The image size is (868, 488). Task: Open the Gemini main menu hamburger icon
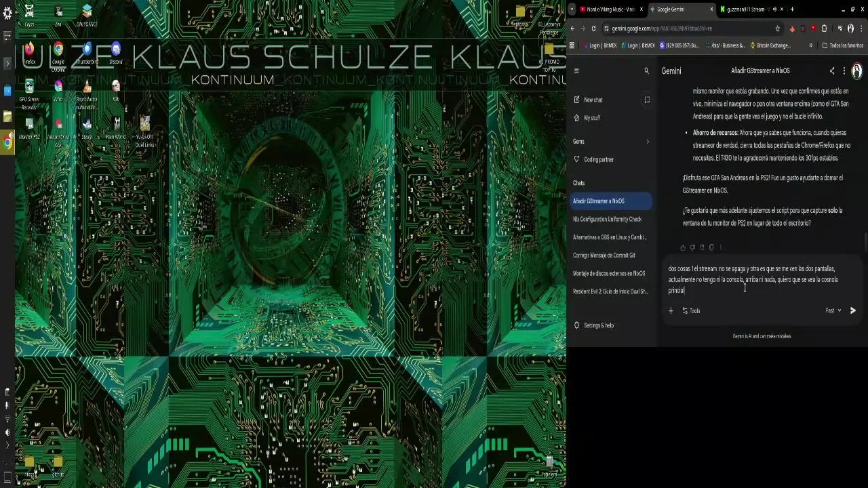[x=576, y=70]
